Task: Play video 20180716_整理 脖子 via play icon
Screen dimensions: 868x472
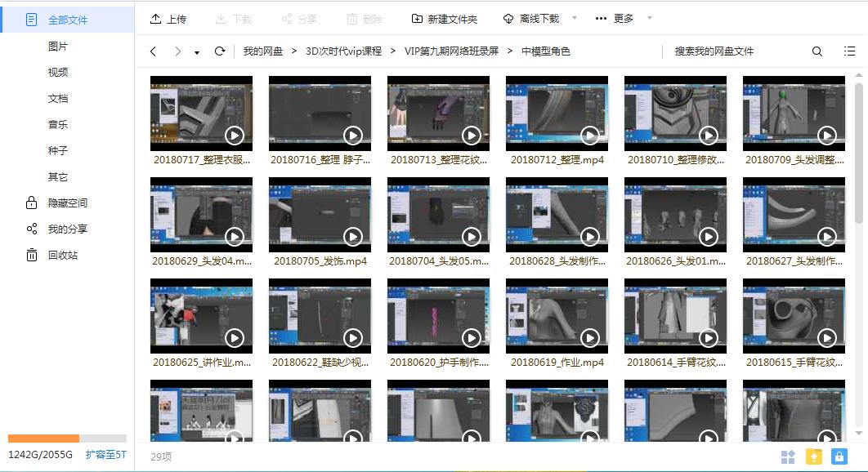Action: (x=352, y=135)
